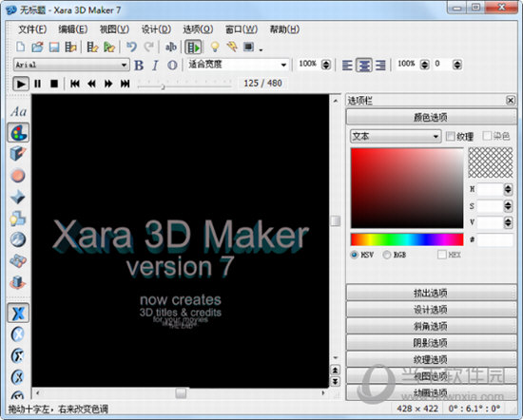Select the Aa text options tool

tap(18, 112)
